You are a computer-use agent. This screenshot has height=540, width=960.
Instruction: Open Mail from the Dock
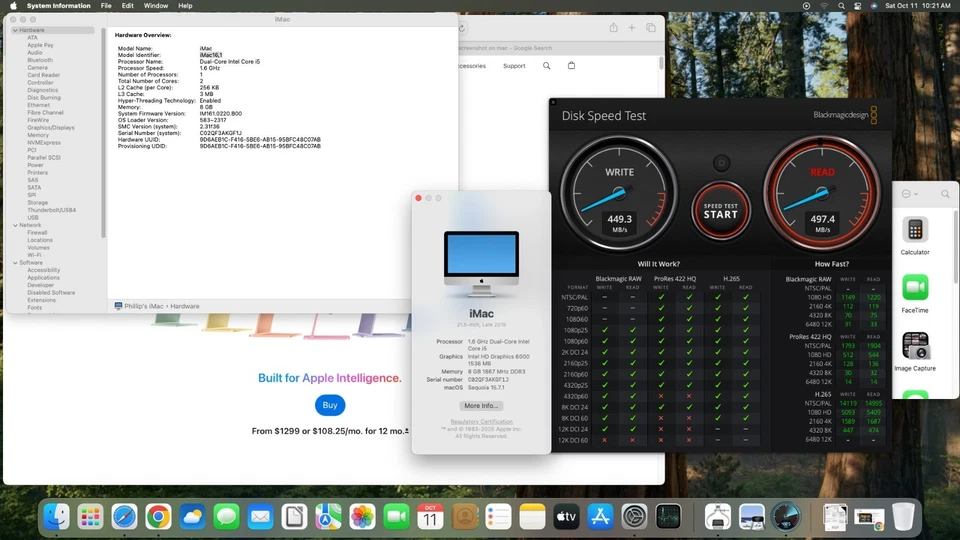point(260,517)
